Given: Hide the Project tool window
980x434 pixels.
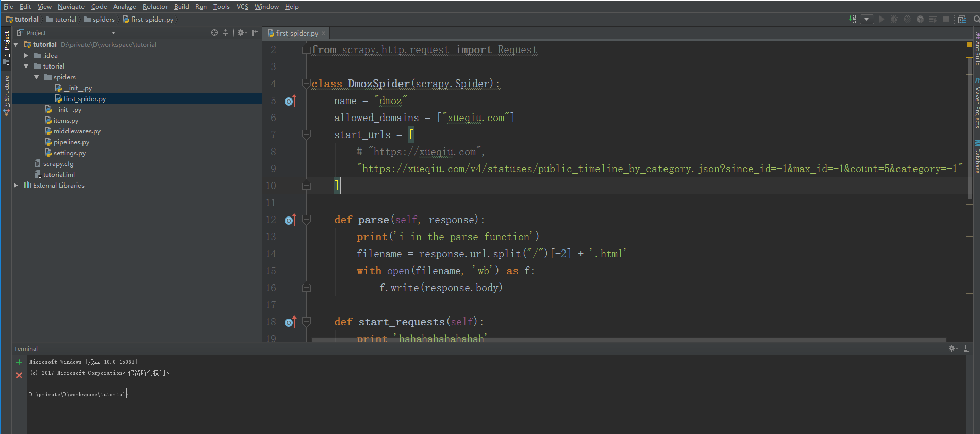Looking at the screenshot, I should click(x=255, y=32).
